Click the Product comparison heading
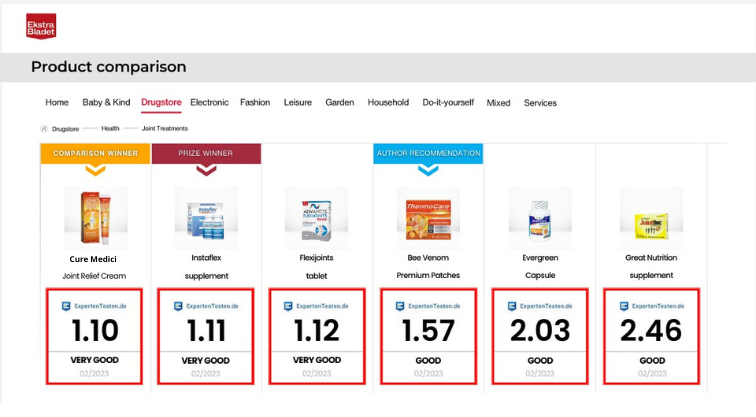The width and height of the screenshot is (756, 417). click(108, 67)
